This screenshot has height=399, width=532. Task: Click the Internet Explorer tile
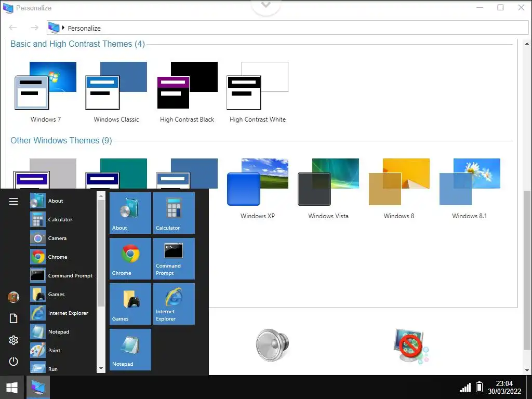point(174,304)
